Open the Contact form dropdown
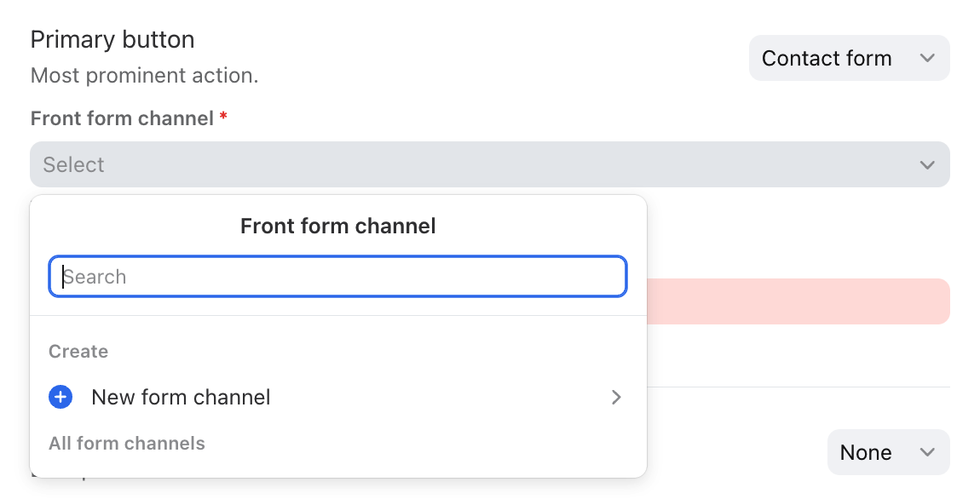This screenshot has width=980, height=499. click(x=850, y=58)
